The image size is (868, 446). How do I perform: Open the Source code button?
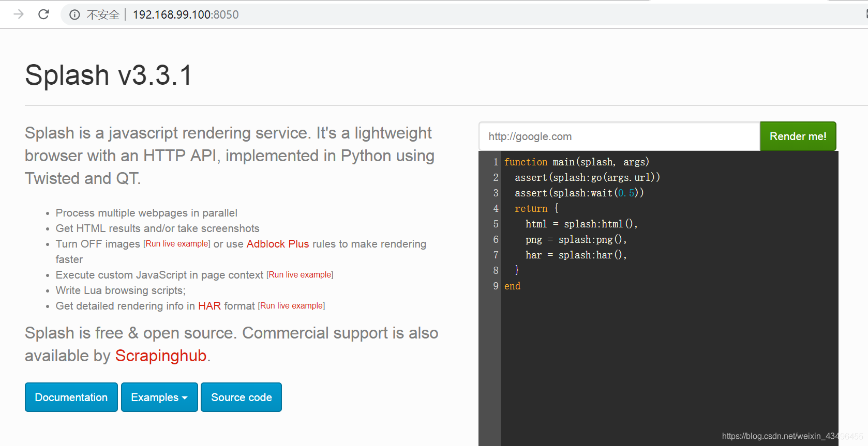tap(241, 397)
